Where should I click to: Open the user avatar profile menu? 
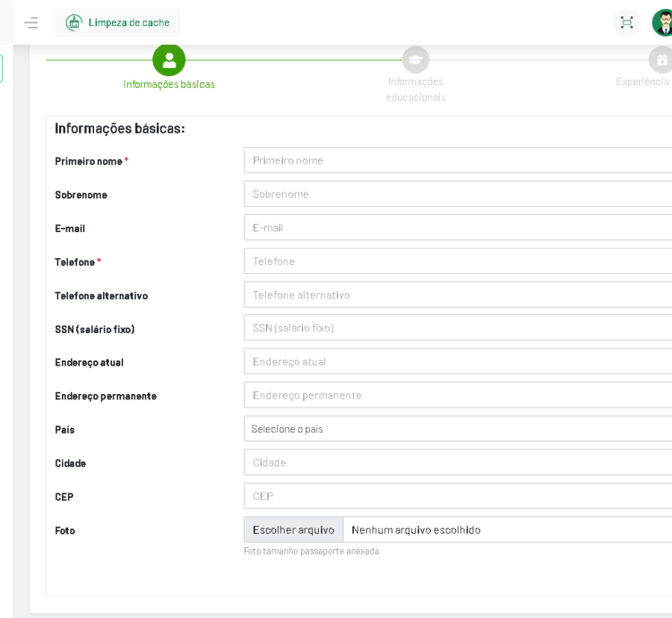(662, 22)
